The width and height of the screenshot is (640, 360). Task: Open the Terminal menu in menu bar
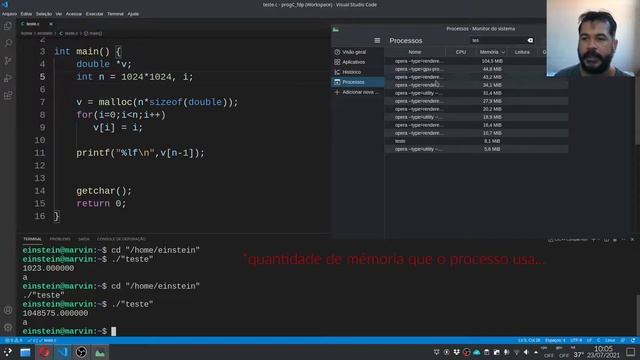115,14
